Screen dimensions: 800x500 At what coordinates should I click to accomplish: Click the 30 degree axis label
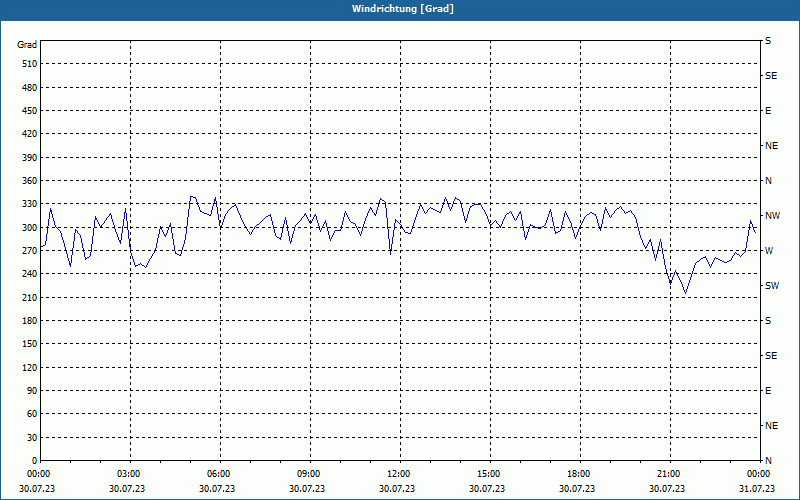pos(31,437)
